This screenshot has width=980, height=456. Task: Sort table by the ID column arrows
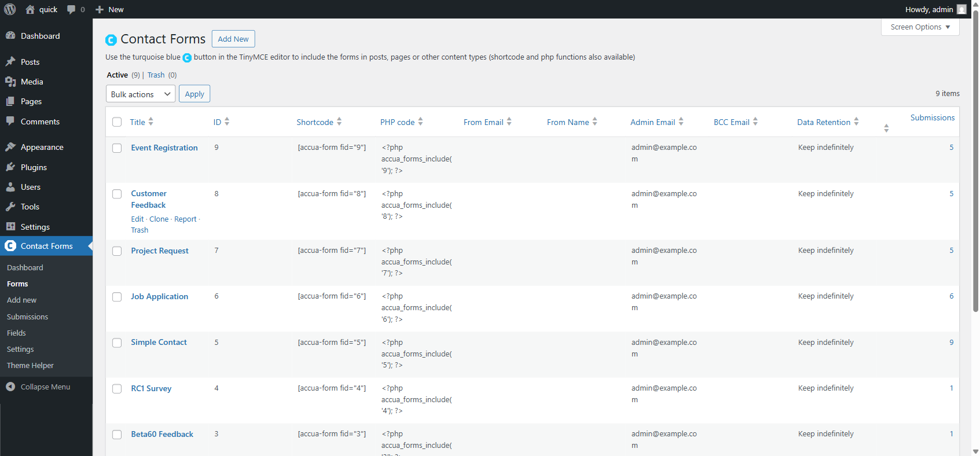(227, 122)
